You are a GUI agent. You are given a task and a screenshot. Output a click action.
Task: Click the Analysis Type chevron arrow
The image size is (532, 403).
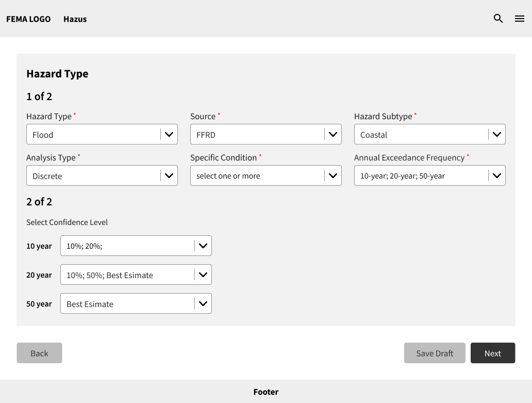(169, 175)
